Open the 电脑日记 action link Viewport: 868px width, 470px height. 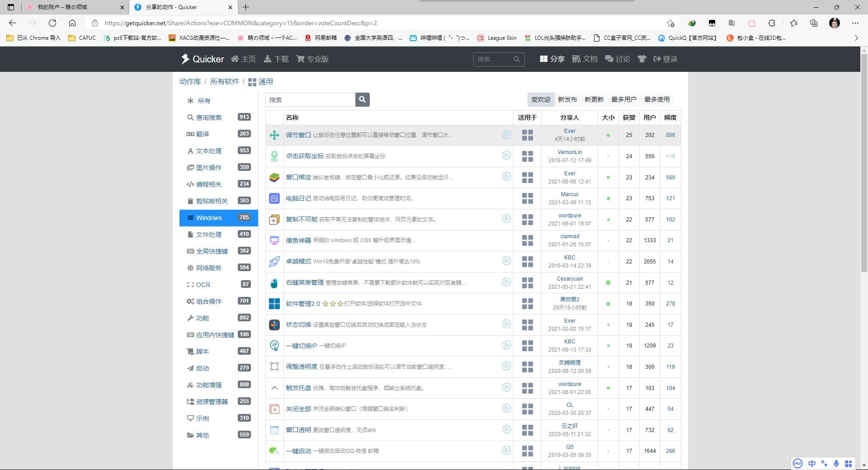298,198
